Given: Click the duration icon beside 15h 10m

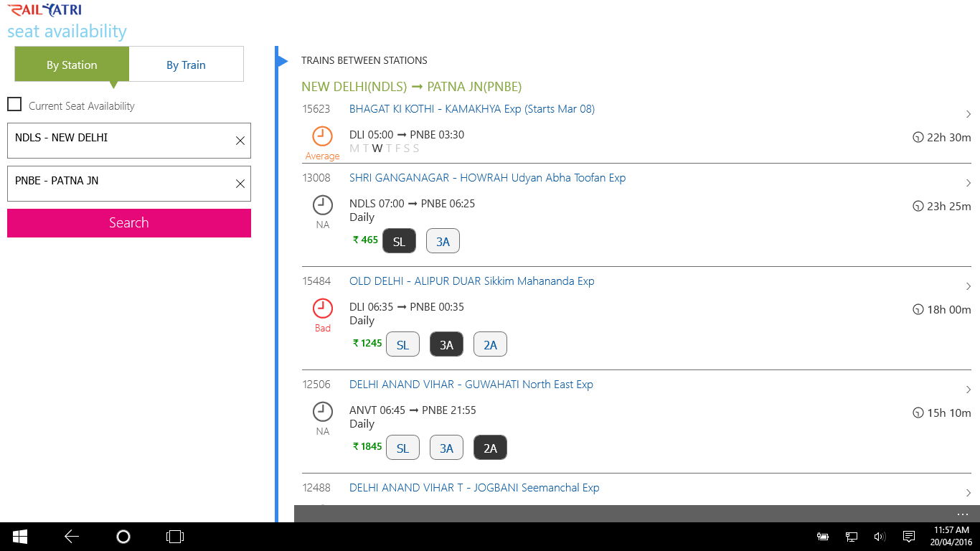Looking at the screenshot, I should [918, 413].
